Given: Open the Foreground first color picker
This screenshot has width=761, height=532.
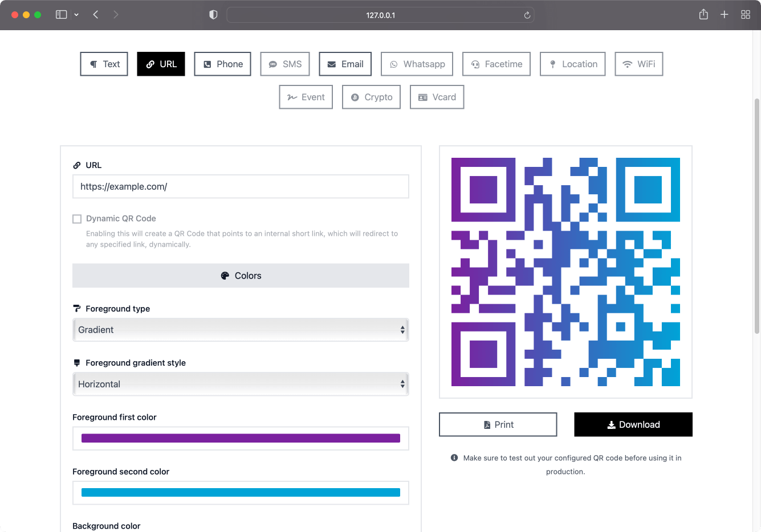Looking at the screenshot, I should tap(241, 438).
